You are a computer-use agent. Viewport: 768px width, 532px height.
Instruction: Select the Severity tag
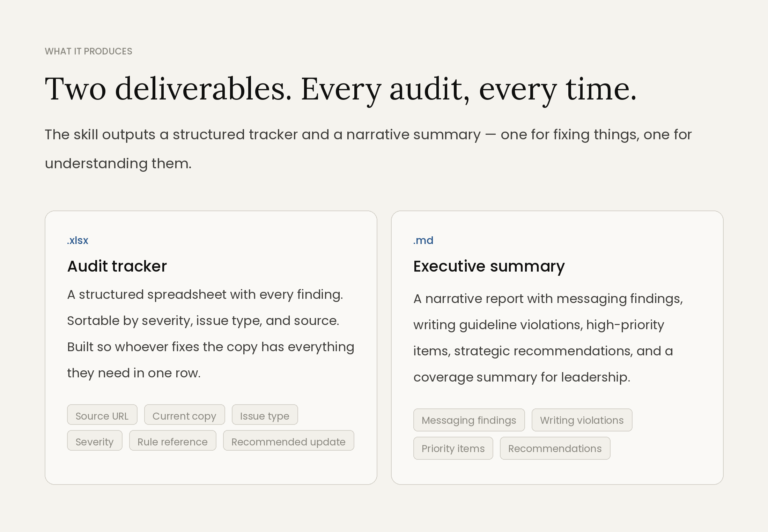[95, 441]
